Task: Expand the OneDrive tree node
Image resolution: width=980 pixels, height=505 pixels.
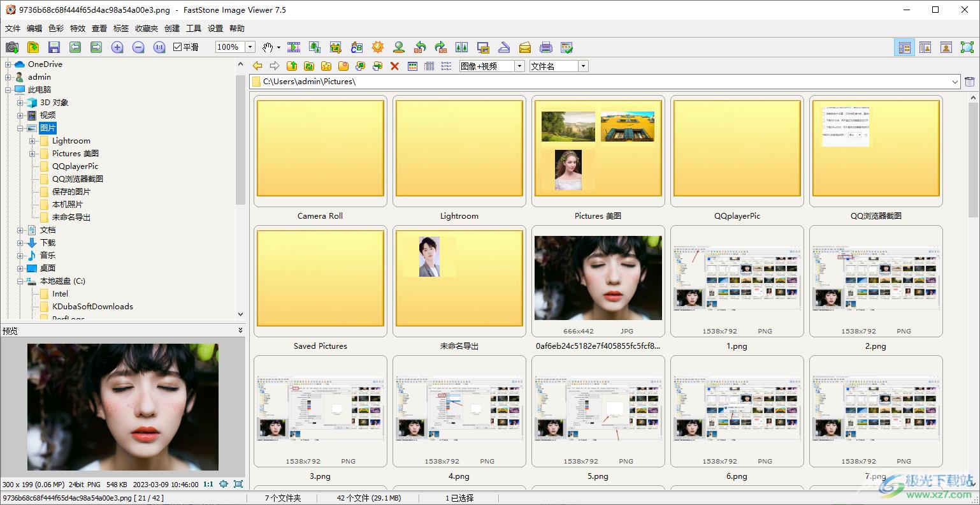Action: 8,64
